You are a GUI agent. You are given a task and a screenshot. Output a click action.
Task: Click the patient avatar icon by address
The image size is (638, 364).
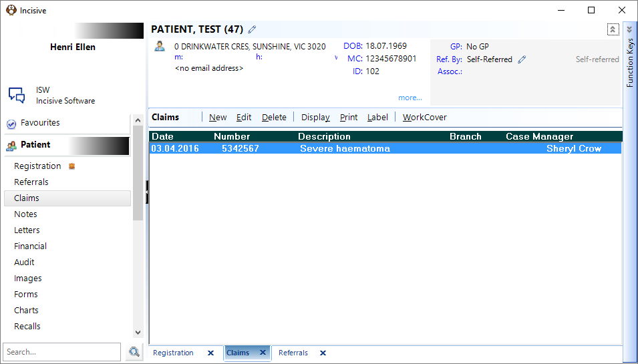tap(160, 46)
